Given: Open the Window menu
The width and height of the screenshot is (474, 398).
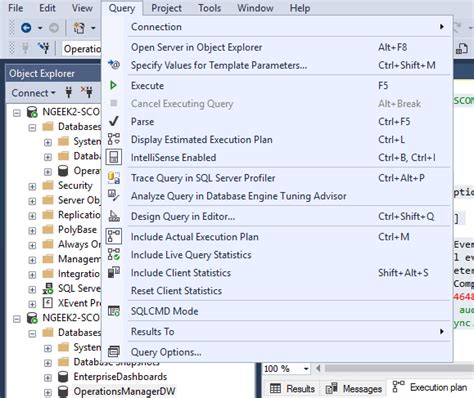Looking at the screenshot, I should [x=255, y=8].
